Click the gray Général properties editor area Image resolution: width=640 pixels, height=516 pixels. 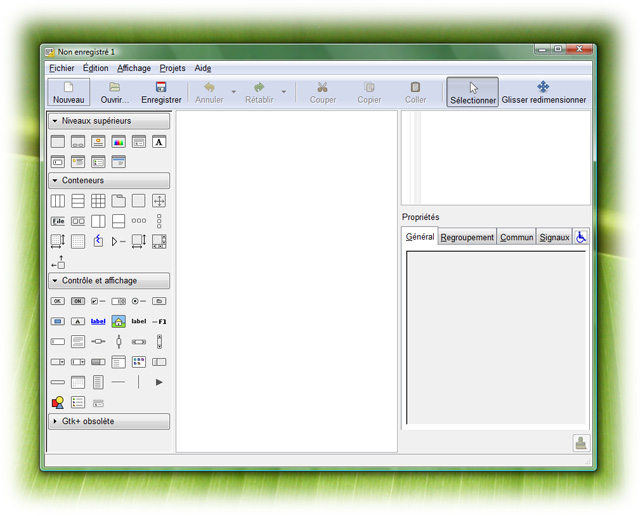point(496,338)
